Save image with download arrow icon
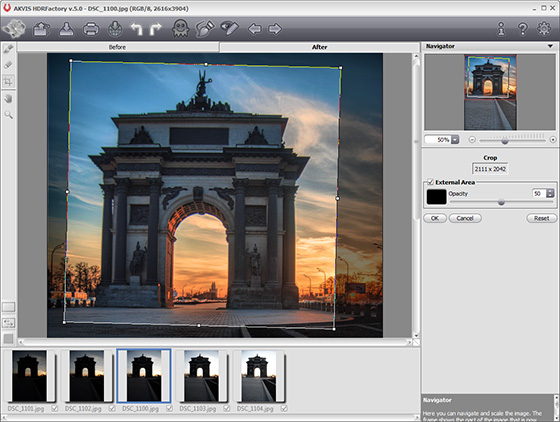The width and height of the screenshot is (560, 422). (66, 29)
